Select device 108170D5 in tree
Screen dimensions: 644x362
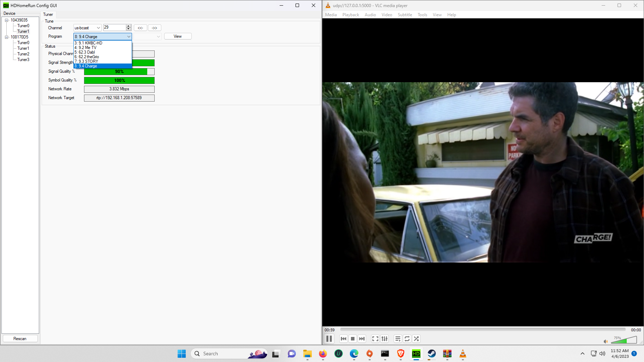pos(19,37)
